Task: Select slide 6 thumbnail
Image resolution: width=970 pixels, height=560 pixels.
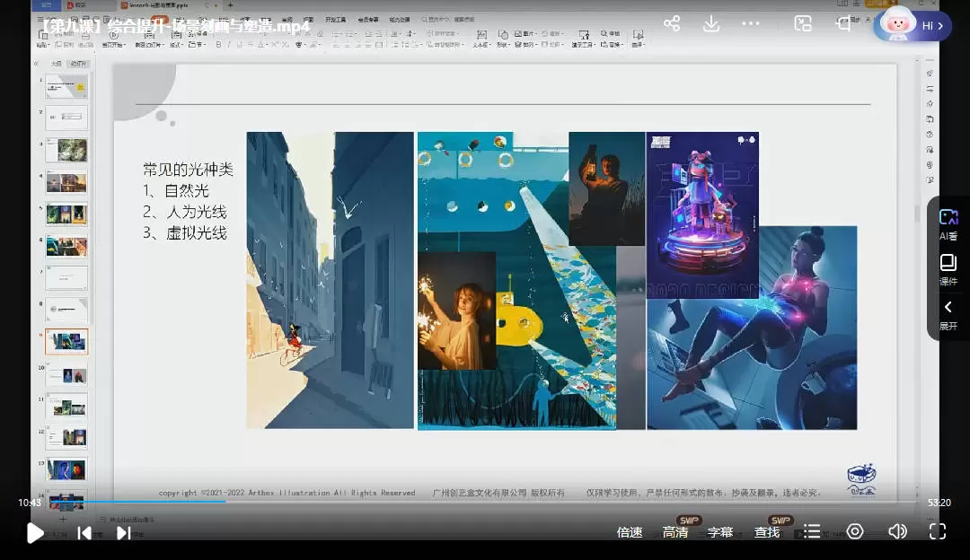Action: pyautogui.click(x=66, y=247)
